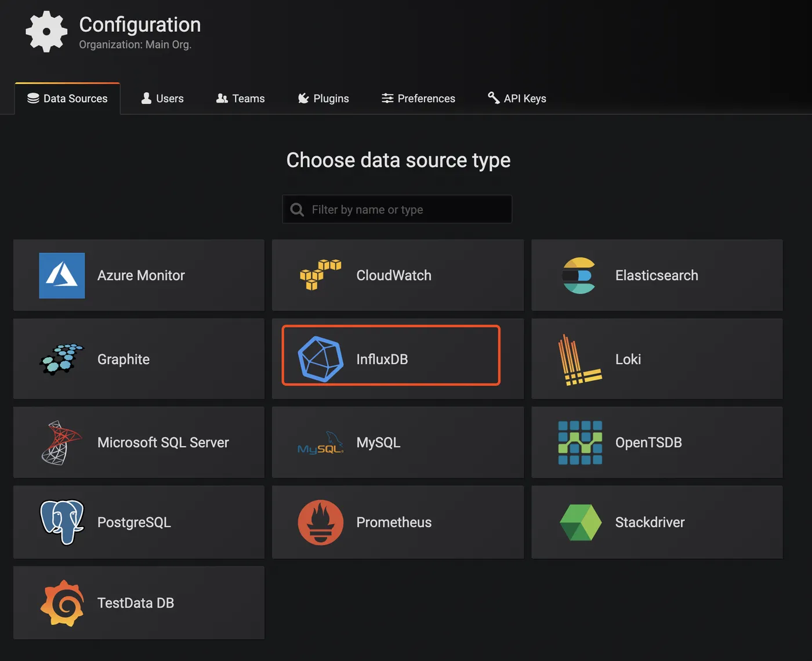
Task: Click the Organization: Main Org. subtitle
Action: (135, 45)
